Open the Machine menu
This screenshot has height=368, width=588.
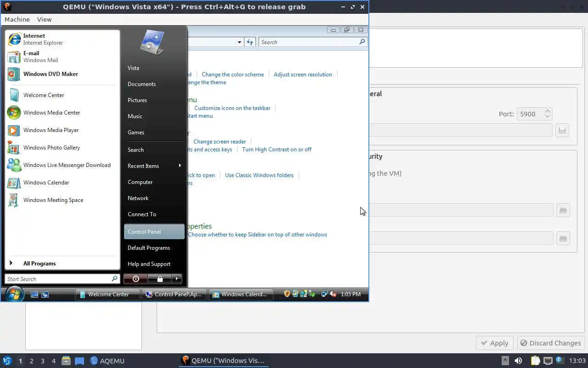[x=17, y=19]
